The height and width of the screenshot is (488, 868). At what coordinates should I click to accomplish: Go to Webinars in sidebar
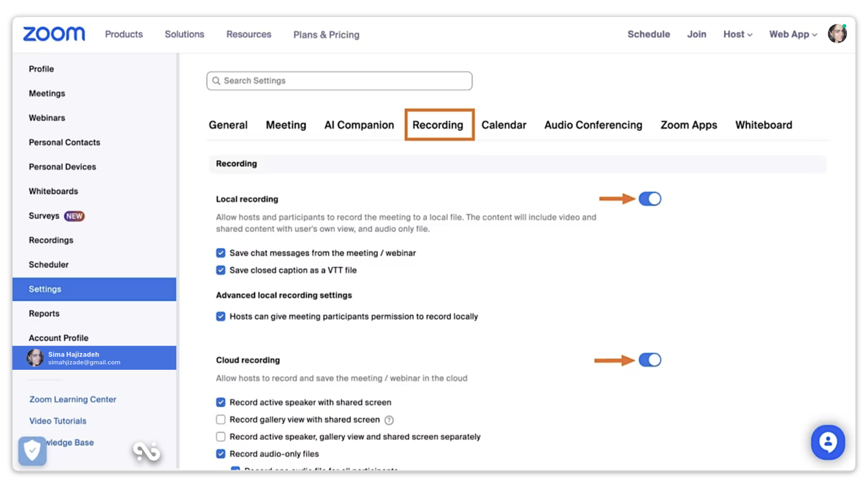click(47, 118)
